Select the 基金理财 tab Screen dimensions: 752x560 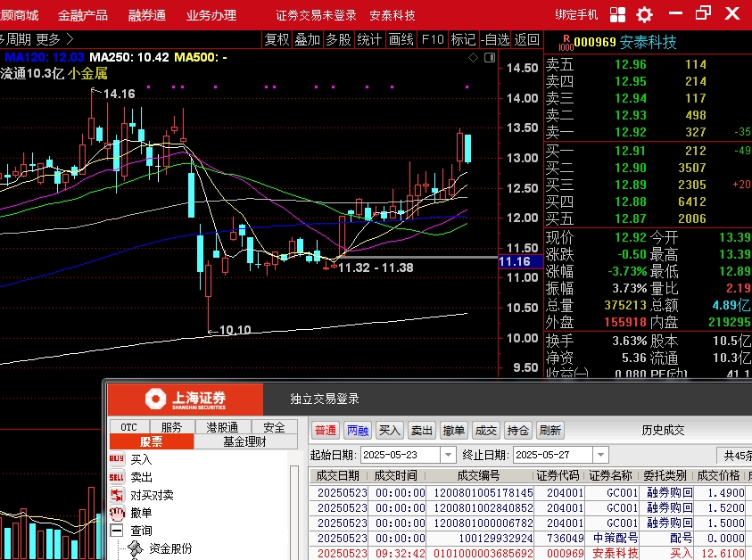click(245, 441)
